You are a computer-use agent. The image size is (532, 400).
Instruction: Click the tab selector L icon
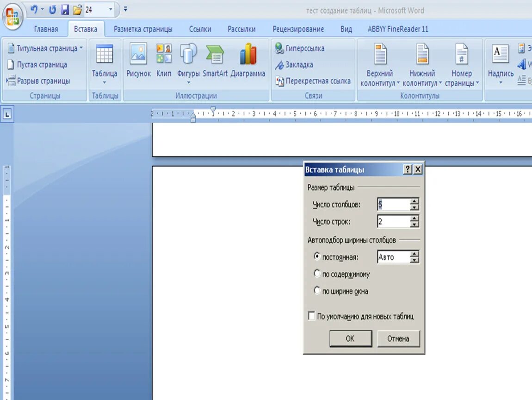7,114
